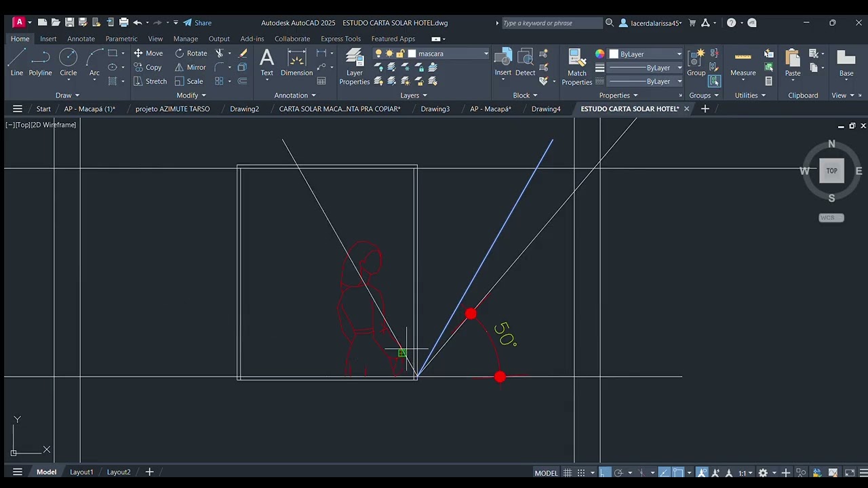Click the object color wheel swatch
This screenshot has width=868, height=488.
(x=599, y=54)
